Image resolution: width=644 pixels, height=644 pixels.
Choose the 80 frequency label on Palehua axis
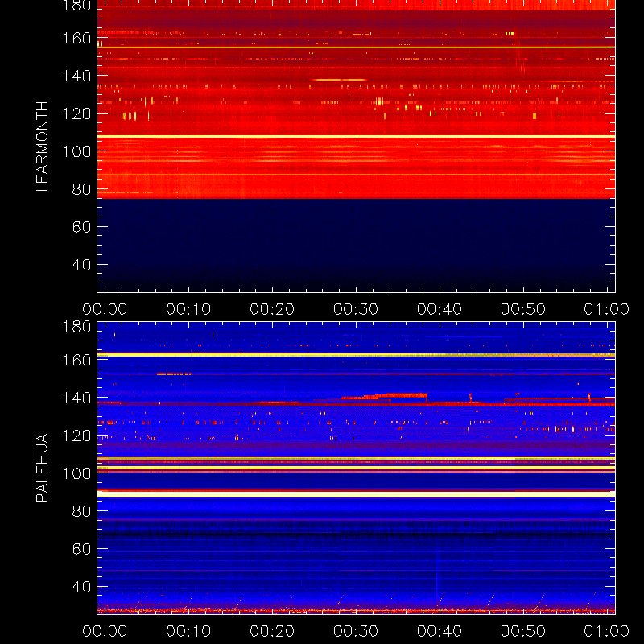[82, 511]
